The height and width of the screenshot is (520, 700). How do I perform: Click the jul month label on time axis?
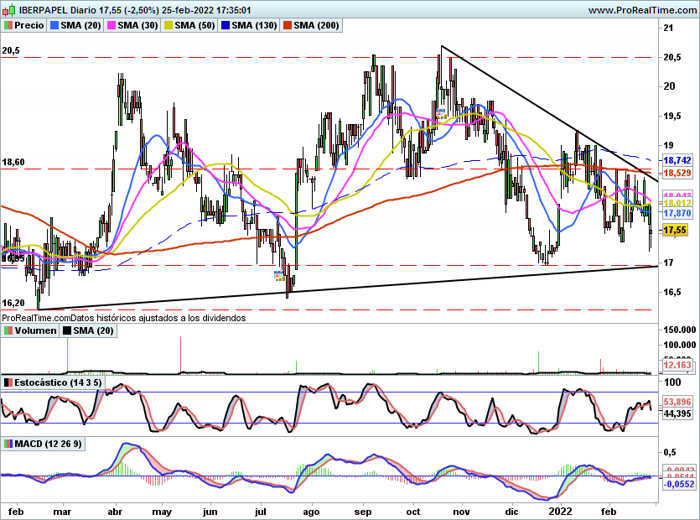point(260,512)
